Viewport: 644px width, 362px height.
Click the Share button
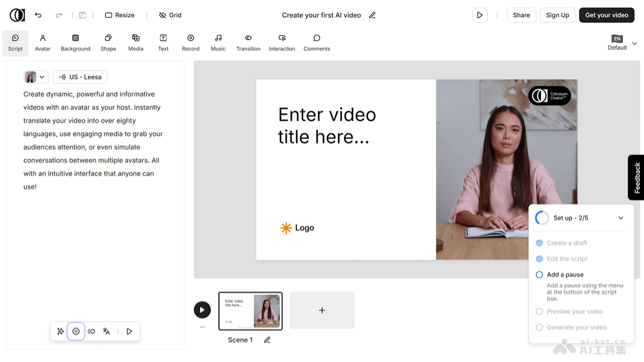coord(521,15)
